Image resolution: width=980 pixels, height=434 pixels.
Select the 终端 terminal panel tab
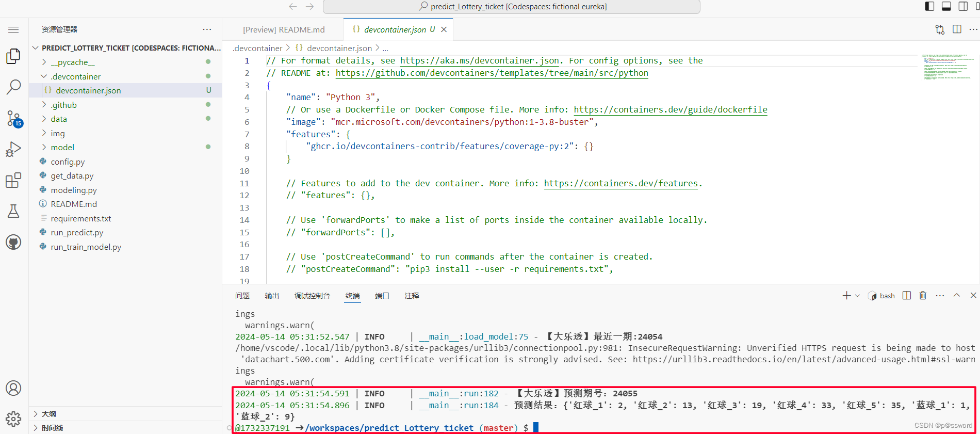click(353, 296)
